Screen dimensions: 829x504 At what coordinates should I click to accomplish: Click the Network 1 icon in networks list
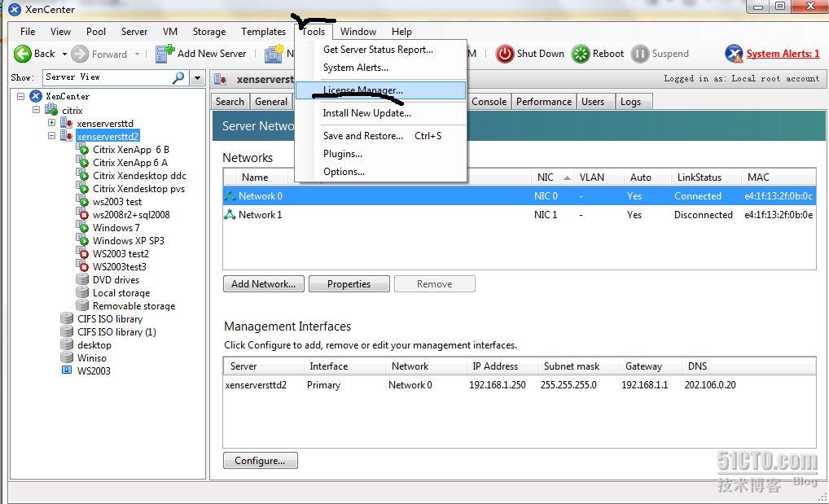(230, 215)
